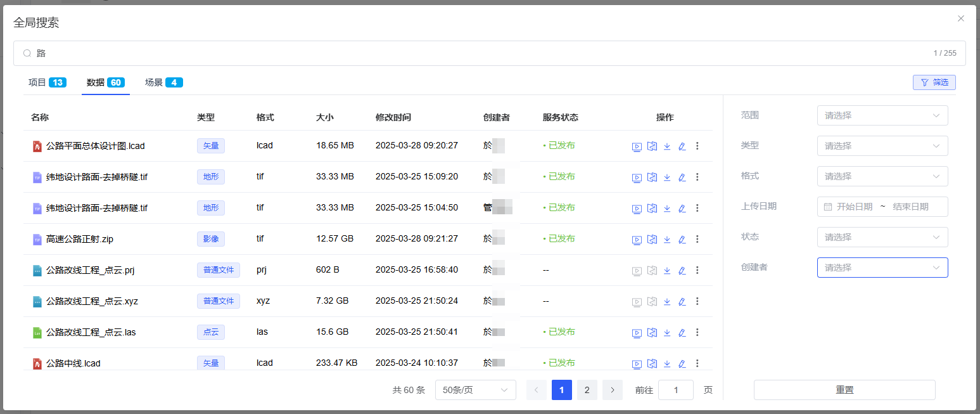
Task: Click next page arrow in pagination
Action: [x=612, y=390]
